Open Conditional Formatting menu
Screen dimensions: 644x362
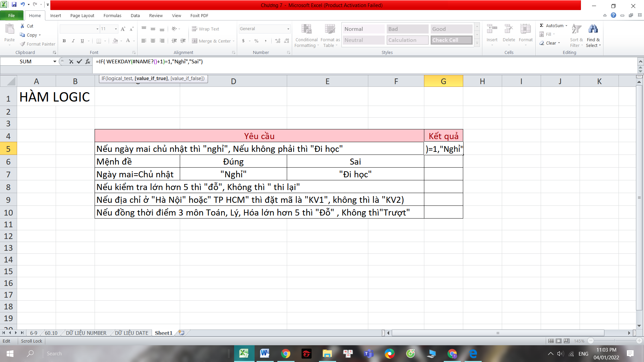(x=306, y=36)
